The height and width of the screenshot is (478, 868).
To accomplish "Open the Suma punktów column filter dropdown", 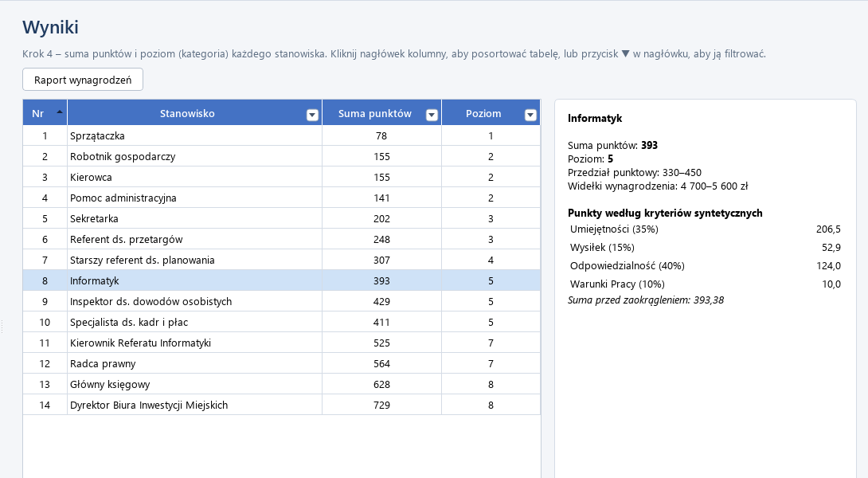I will (x=432, y=115).
